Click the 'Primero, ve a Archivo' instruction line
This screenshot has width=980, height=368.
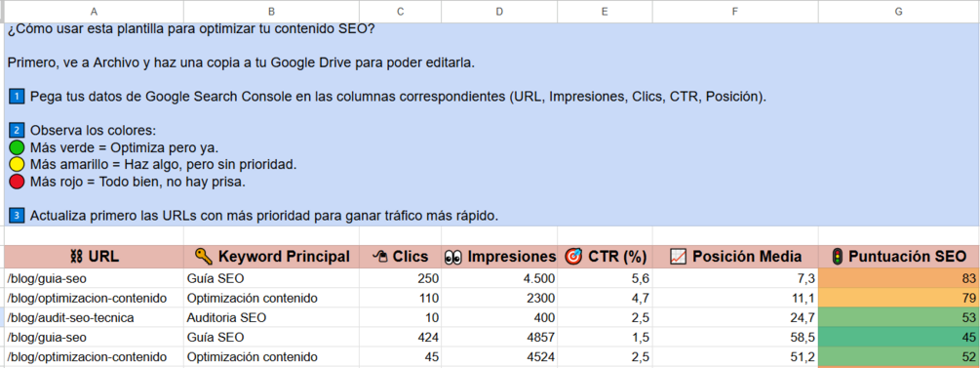242,63
